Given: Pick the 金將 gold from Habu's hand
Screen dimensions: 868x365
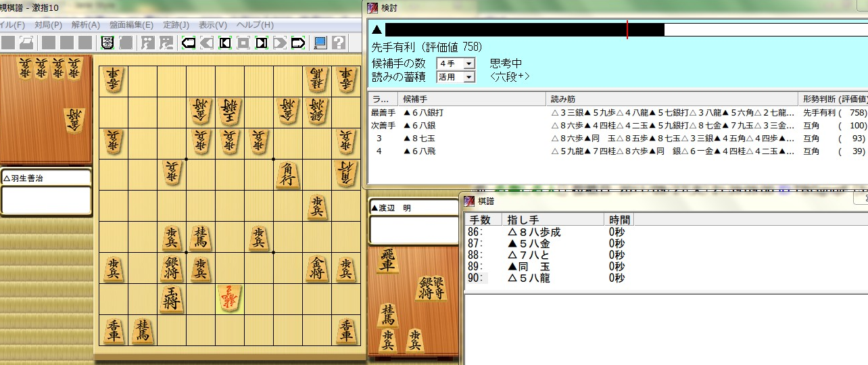Looking at the screenshot, I should [x=76, y=120].
